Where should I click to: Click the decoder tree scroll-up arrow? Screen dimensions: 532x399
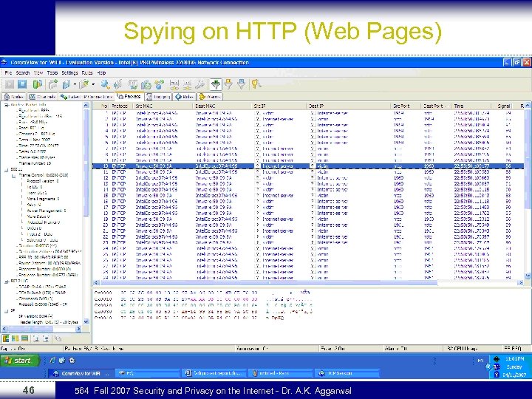(x=86, y=106)
